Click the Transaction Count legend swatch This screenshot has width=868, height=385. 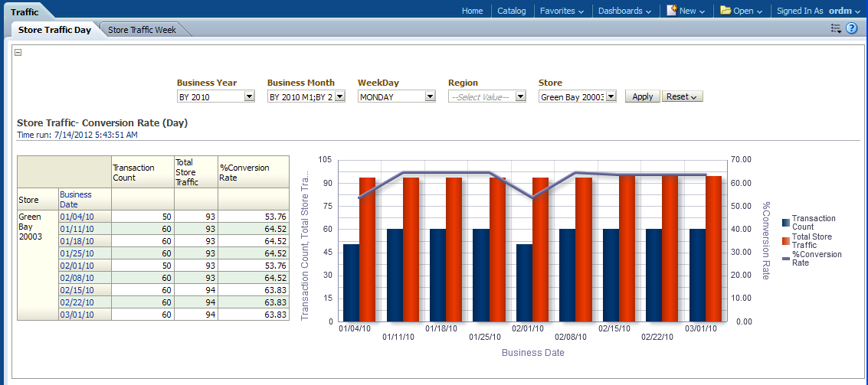tap(786, 223)
